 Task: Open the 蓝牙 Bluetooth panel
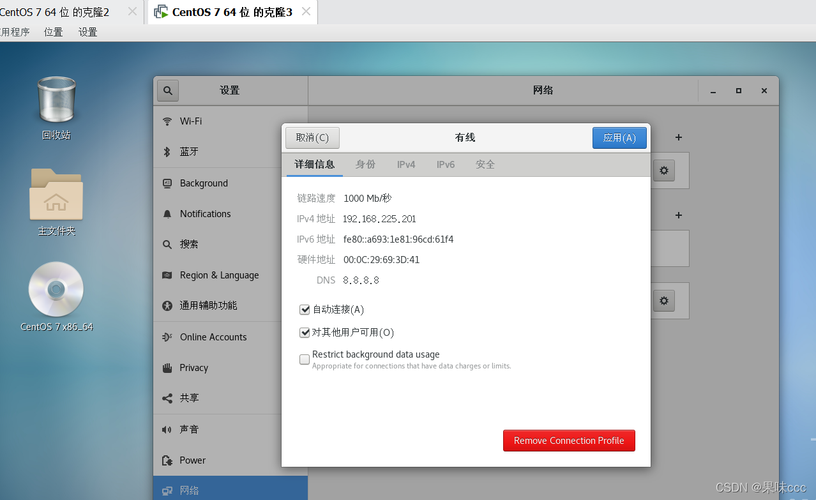point(188,152)
